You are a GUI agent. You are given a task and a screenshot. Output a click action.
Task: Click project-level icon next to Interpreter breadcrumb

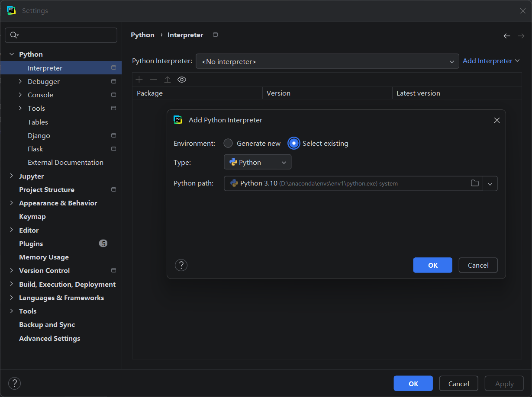[216, 35]
